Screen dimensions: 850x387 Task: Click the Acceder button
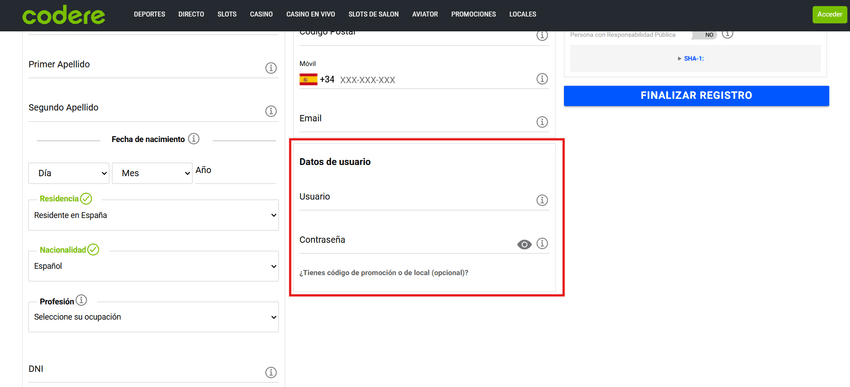click(829, 15)
